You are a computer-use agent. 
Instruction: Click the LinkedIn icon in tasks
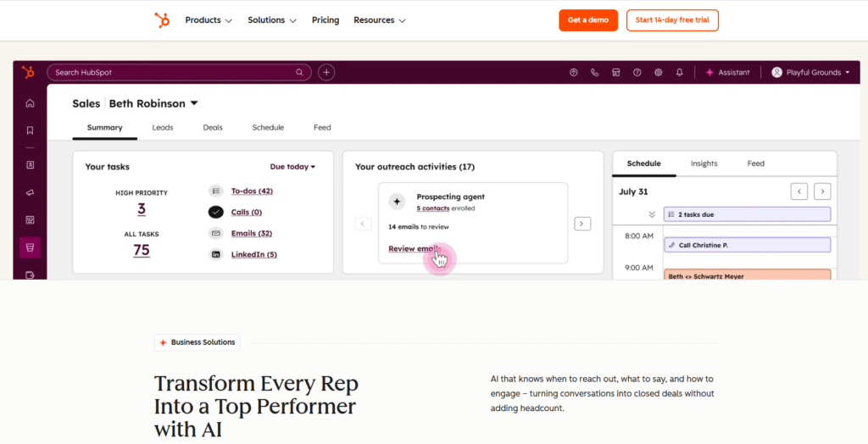pos(216,255)
